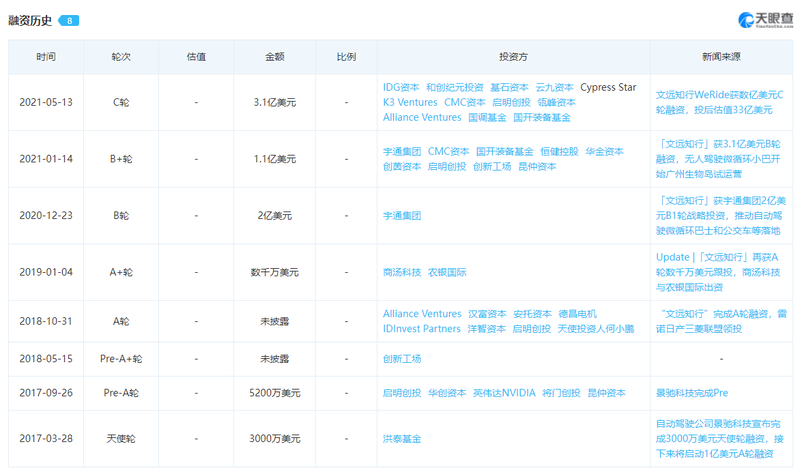Image resolution: width=800 pixels, height=470 pixels.
Task: Open 启明创投 link in A轮 row
Action: click(x=532, y=329)
